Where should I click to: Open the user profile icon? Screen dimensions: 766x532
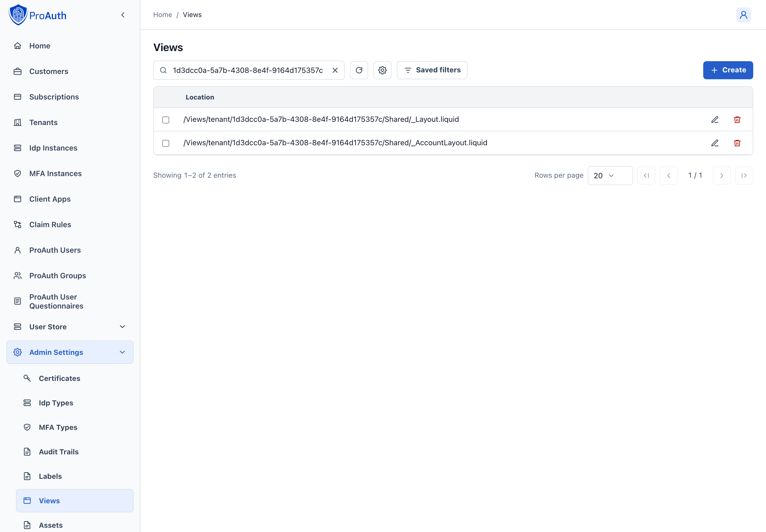coord(743,15)
